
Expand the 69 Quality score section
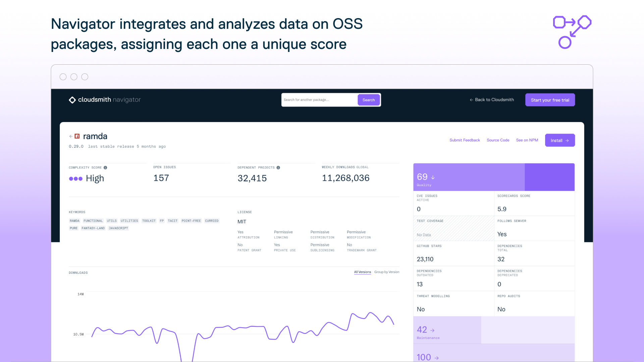pos(494,177)
